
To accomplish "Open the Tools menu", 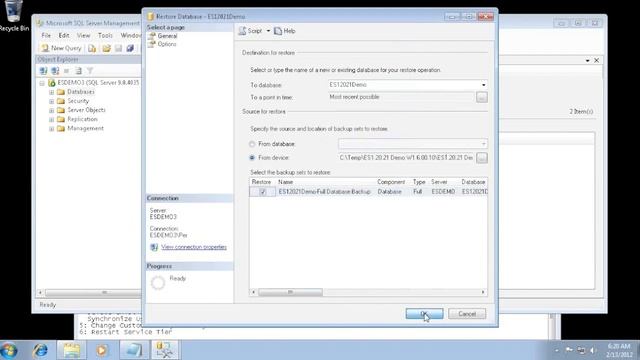I will tap(105, 36).
